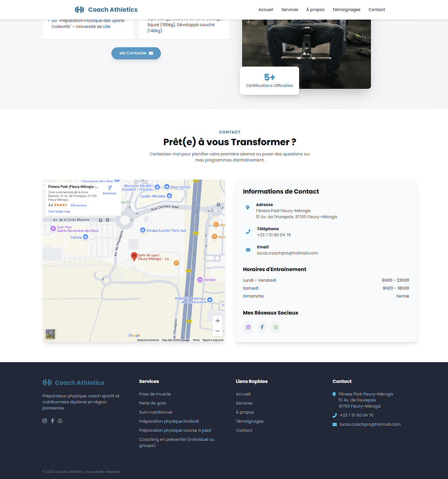Click footer phone icon
Screen dimensions: 448x479
click(x=335, y=416)
